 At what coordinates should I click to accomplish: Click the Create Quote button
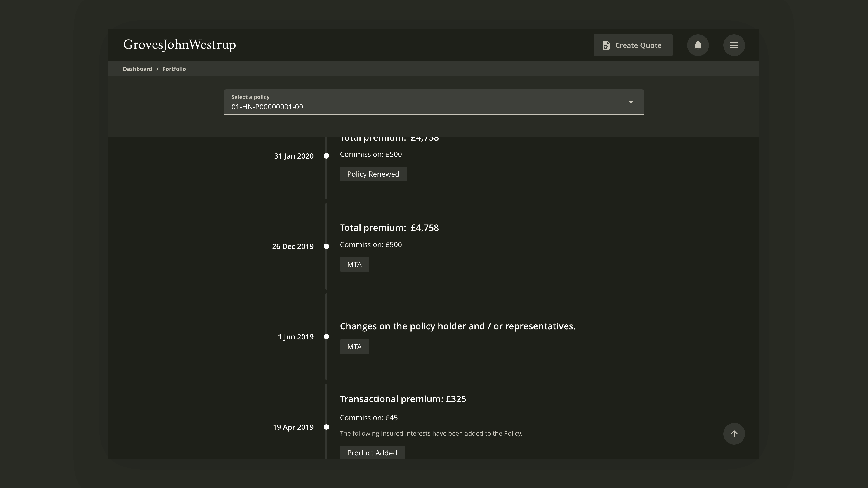coord(633,45)
